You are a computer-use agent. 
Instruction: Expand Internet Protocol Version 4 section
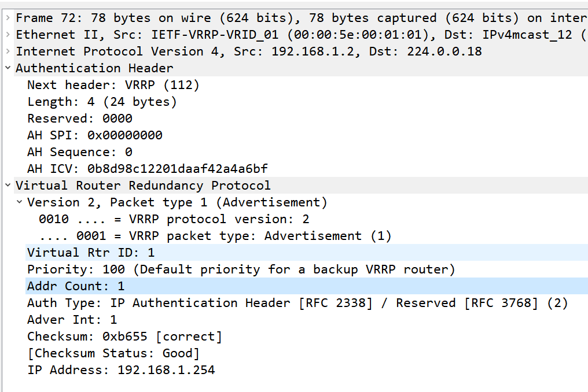click(x=8, y=51)
